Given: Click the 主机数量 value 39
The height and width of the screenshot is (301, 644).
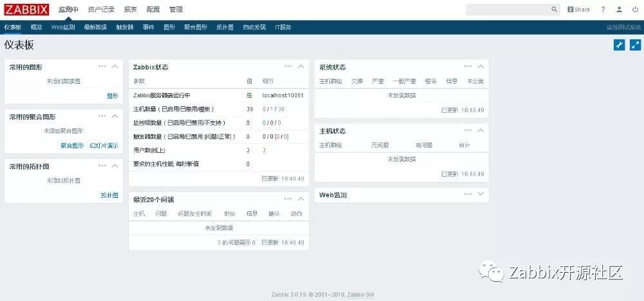Looking at the screenshot, I should tap(249, 109).
